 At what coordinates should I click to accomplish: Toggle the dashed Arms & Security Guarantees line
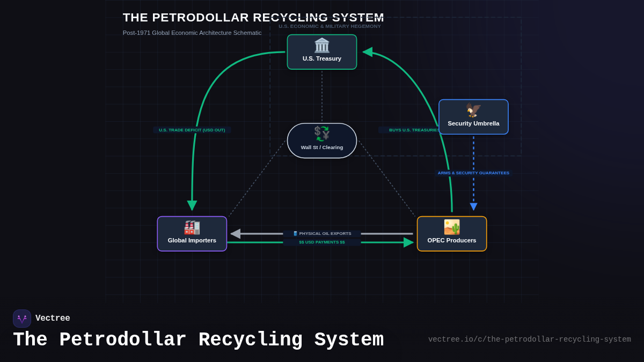(x=473, y=173)
